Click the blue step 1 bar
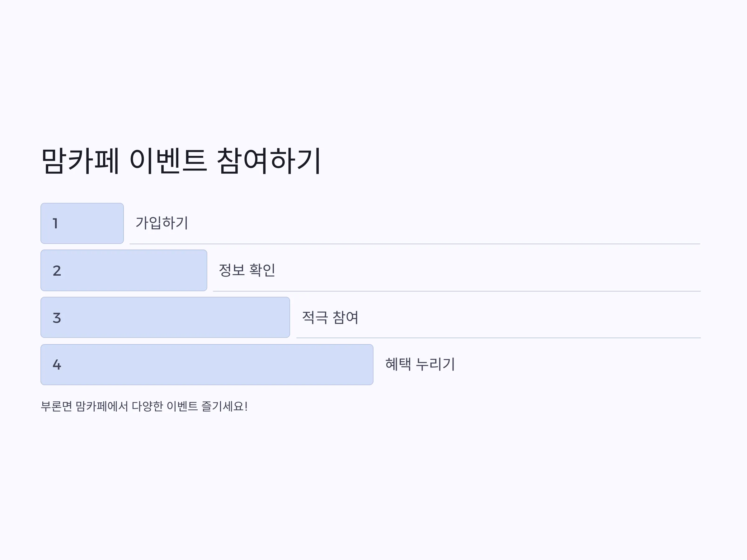747x560 pixels. (x=82, y=223)
